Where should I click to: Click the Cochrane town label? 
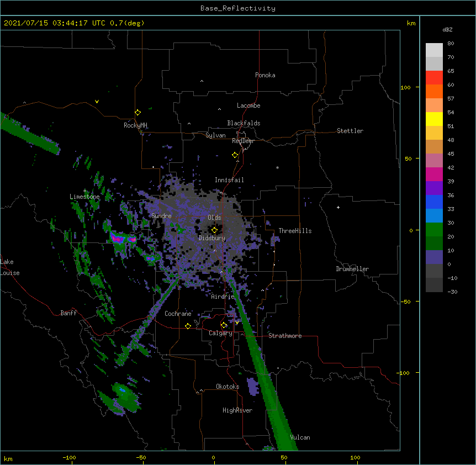pos(178,314)
